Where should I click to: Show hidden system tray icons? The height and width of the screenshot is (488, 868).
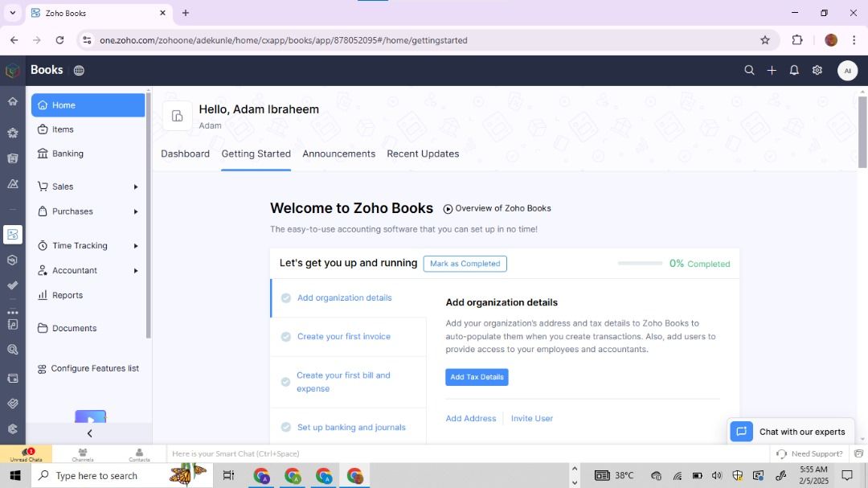pyautogui.click(x=574, y=469)
